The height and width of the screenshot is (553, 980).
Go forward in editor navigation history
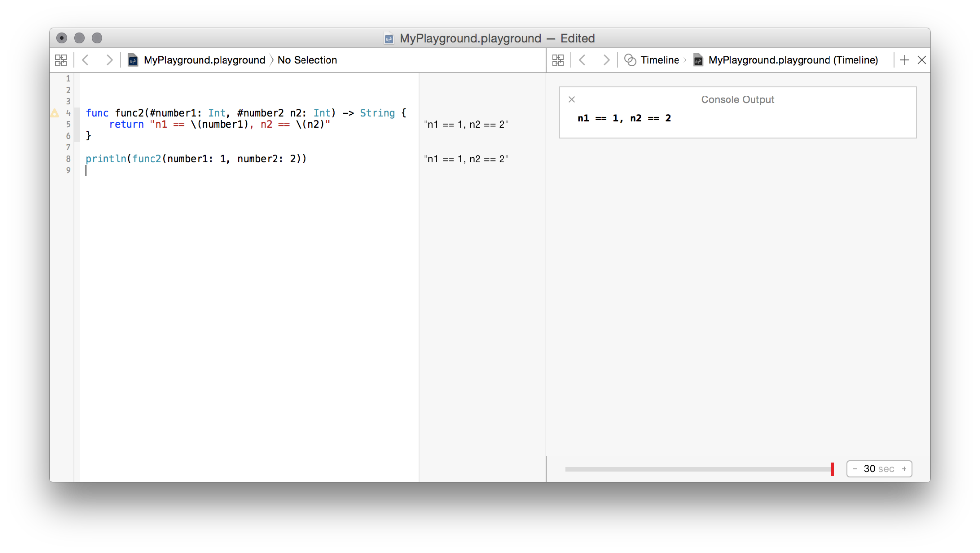pos(109,60)
